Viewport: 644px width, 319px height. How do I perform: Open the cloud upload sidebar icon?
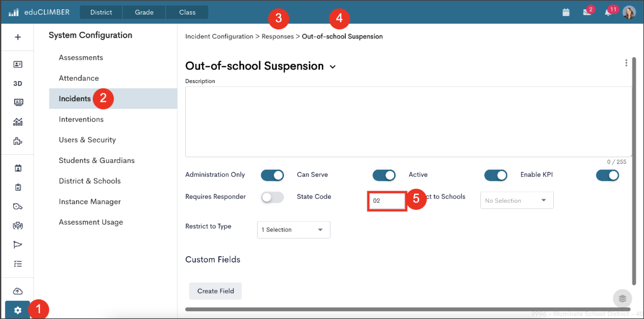18,291
